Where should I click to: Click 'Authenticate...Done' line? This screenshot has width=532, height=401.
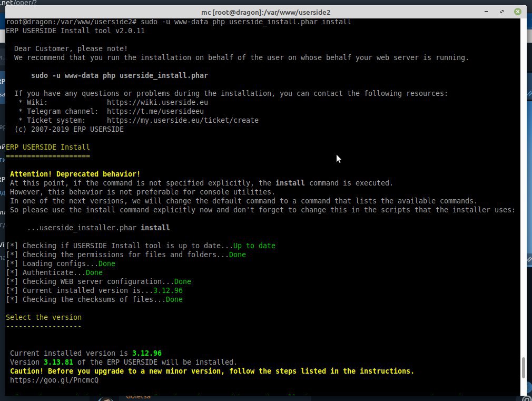point(54,272)
